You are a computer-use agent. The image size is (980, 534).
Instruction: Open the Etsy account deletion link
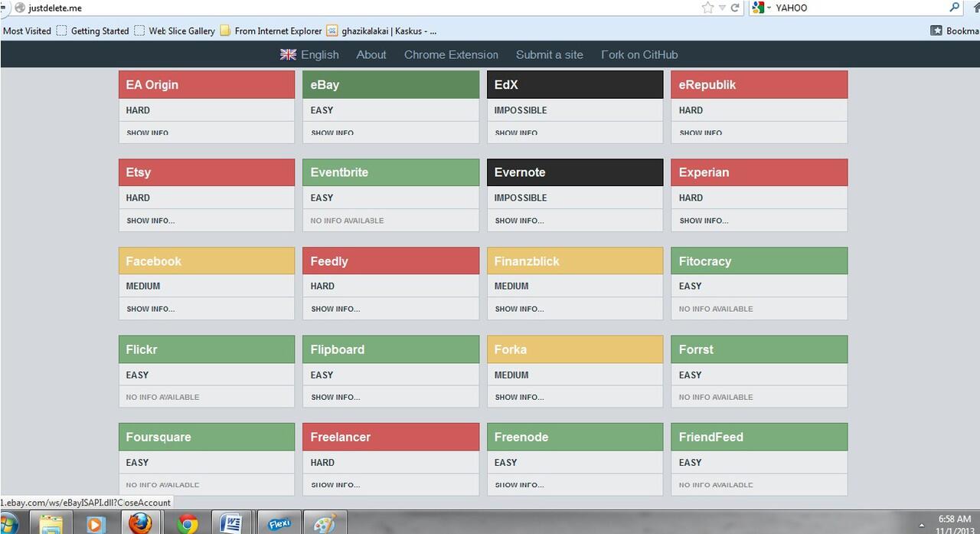coord(139,172)
